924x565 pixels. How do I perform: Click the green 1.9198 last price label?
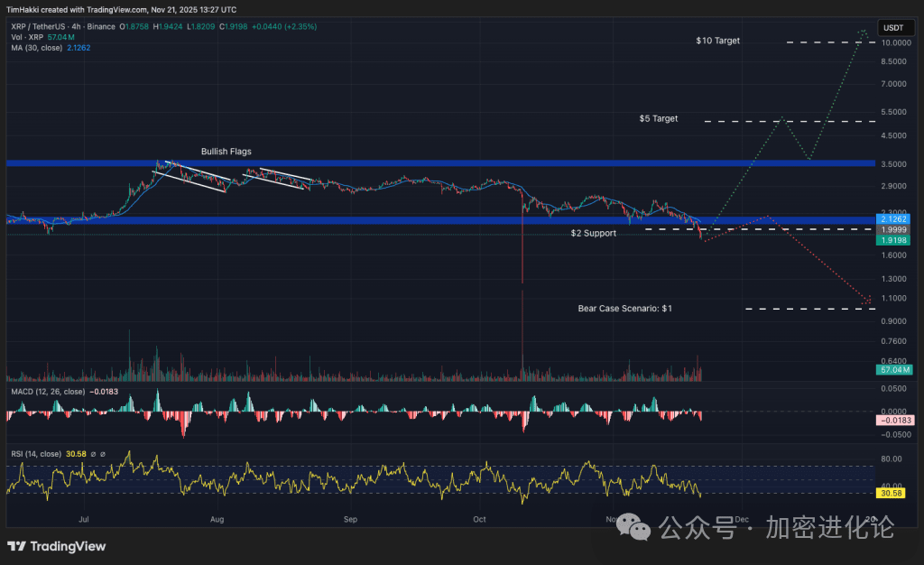point(892,241)
